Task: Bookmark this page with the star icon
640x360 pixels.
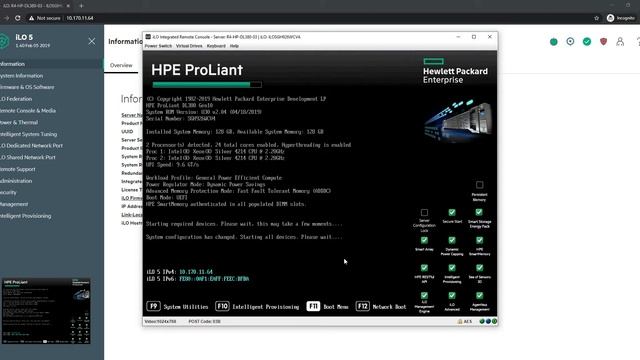Action: point(596,18)
